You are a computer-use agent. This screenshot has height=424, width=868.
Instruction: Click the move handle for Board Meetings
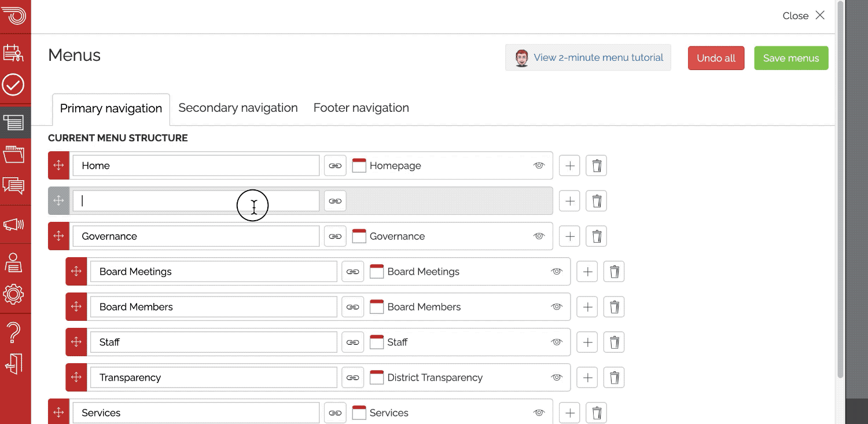[x=76, y=272]
